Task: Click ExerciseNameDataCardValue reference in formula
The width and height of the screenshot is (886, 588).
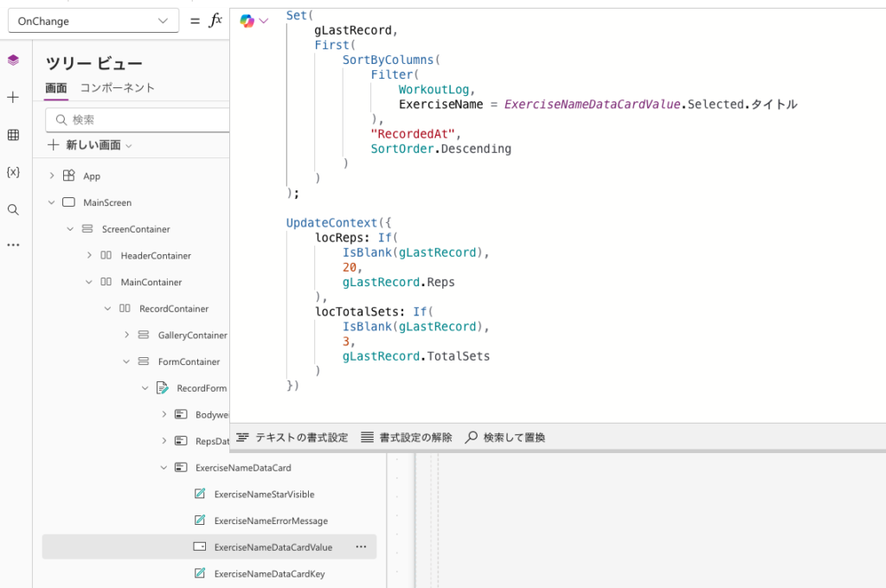Action: point(592,105)
